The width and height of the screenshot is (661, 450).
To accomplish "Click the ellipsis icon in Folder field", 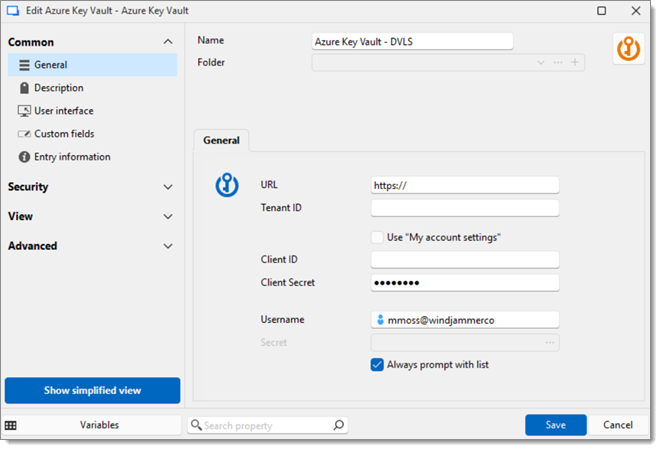I will click(558, 62).
